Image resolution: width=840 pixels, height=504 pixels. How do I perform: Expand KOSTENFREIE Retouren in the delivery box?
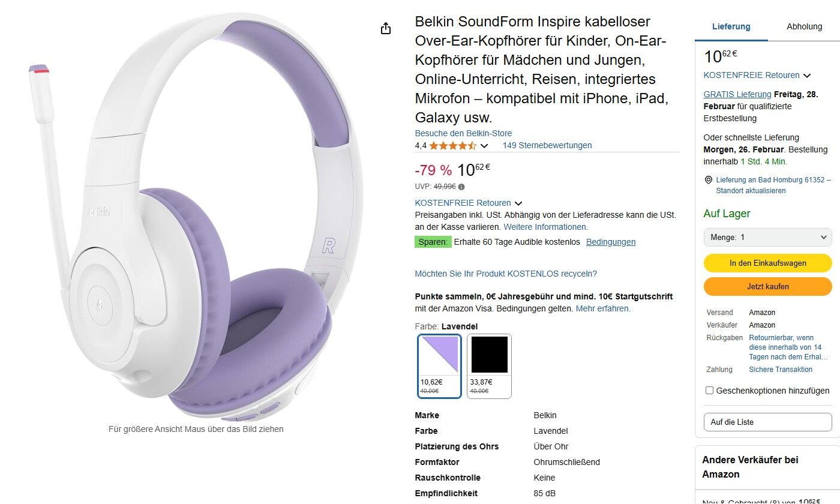757,75
